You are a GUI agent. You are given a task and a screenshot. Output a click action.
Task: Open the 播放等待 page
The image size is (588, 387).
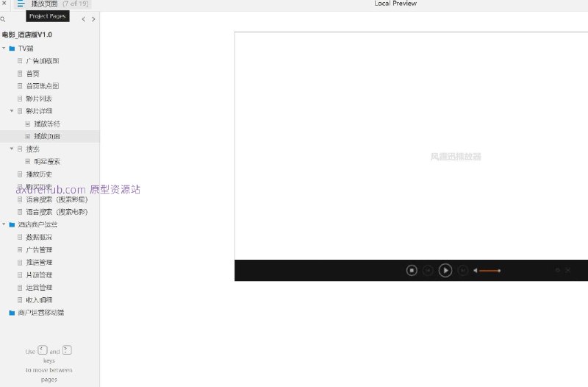click(x=47, y=124)
